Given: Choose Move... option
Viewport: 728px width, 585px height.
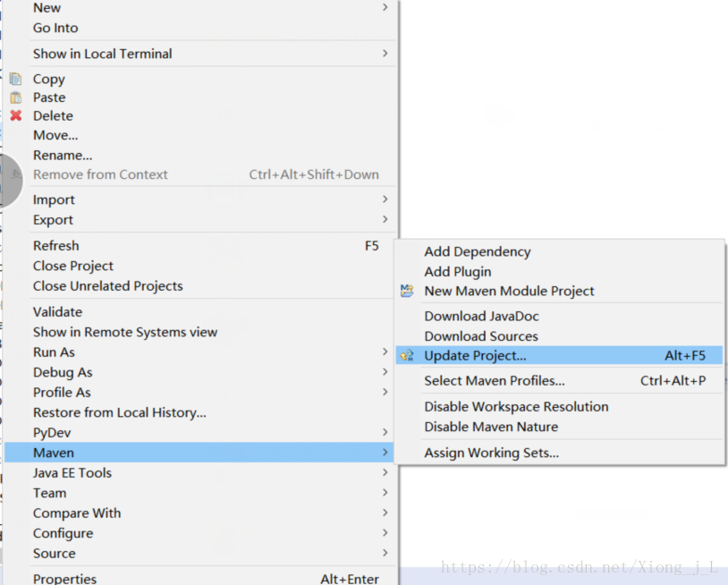Looking at the screenshot, I should (x=201, y=135).
